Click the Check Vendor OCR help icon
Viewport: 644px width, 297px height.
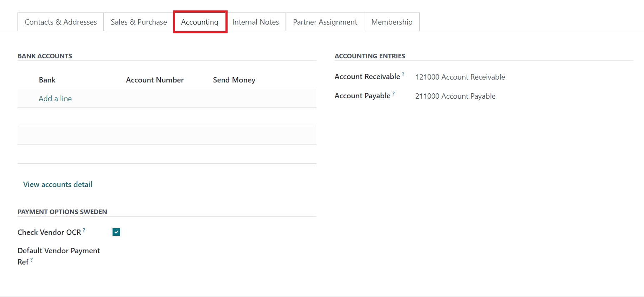pyautogui.click(x=84, y=230)
